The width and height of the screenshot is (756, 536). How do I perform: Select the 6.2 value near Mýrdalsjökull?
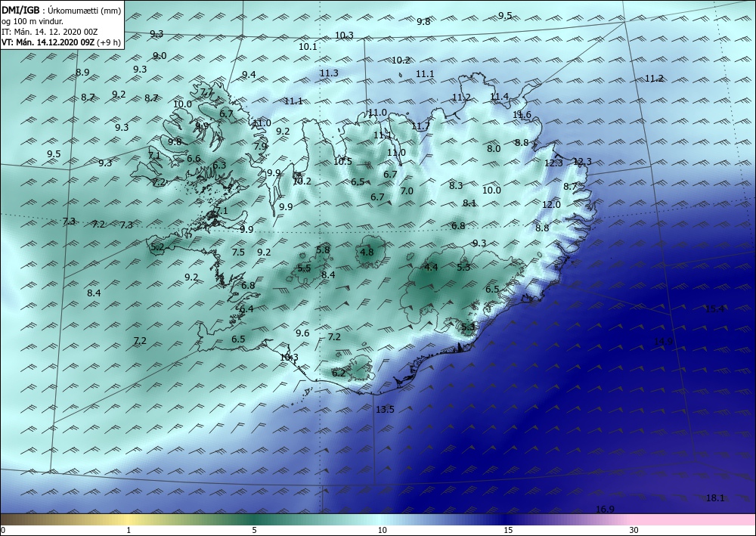point(339,373)
